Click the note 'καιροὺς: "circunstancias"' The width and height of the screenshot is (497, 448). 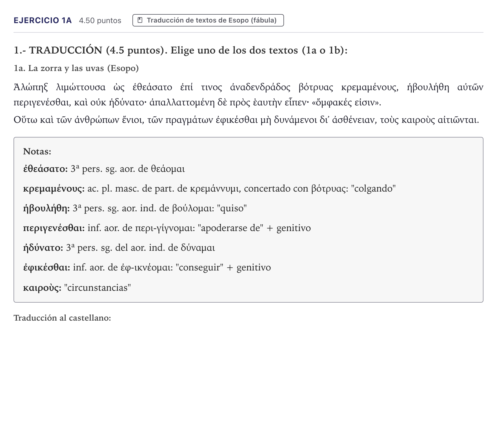[77, 288]
